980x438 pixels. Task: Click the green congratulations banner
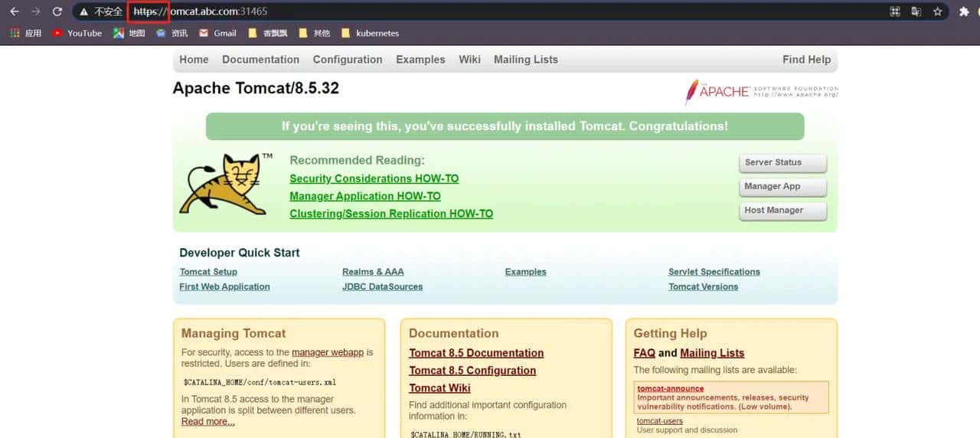(505, 126)
